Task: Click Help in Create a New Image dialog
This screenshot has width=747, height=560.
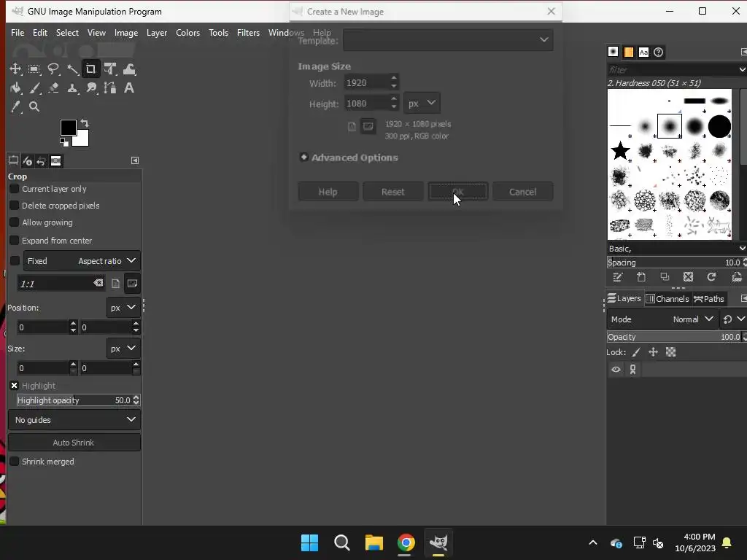Action: click(x=328, y=192)
